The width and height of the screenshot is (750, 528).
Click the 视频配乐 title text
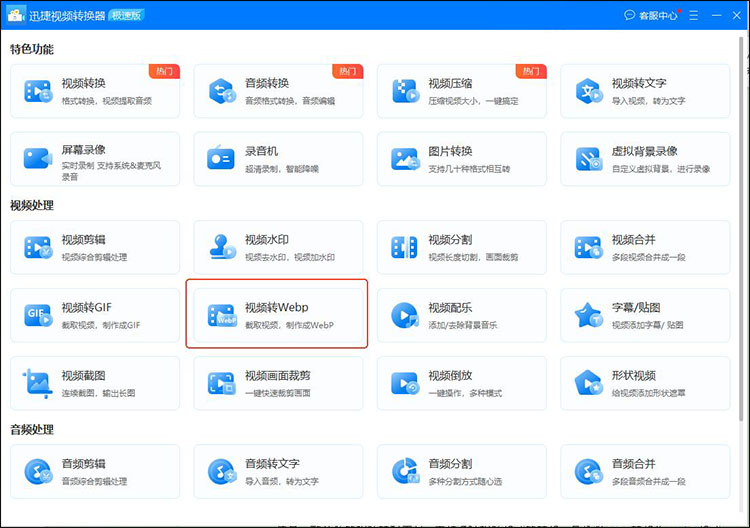(450, 308)
